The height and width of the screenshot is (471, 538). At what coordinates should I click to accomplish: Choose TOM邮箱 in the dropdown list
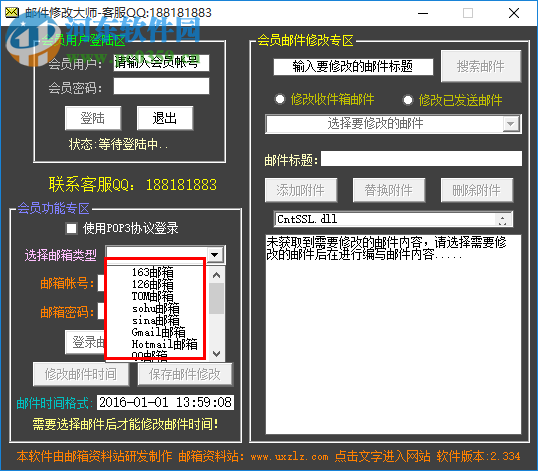coord(153,296)
